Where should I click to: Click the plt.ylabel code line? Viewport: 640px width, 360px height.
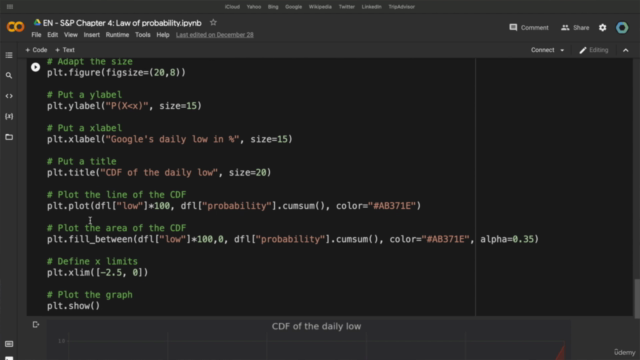click(124, 106)
